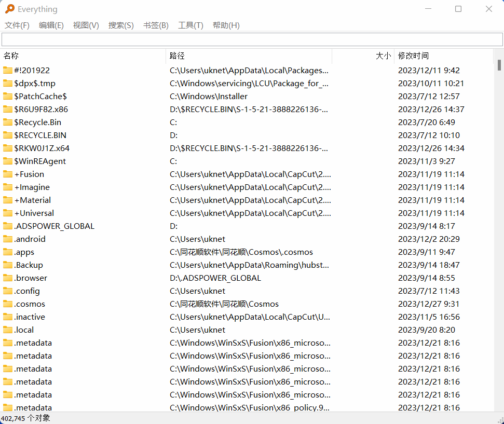The width and height of the screenshot is (504, 424).
Task: Sort results by the 修改时间 column header
Action: (444, 56)
